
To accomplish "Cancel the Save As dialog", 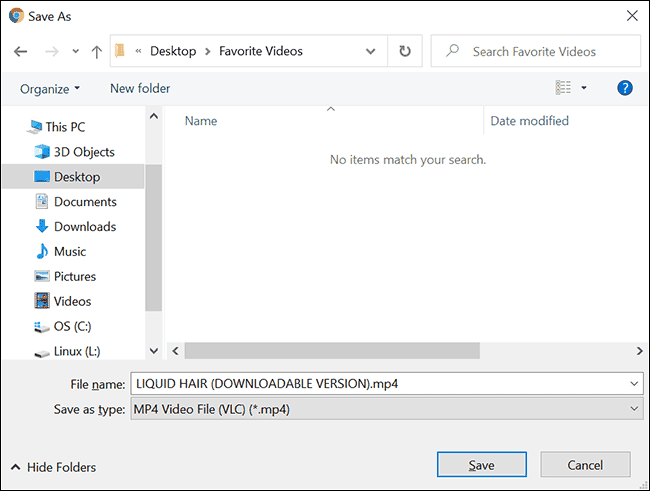I will [585, 465].
